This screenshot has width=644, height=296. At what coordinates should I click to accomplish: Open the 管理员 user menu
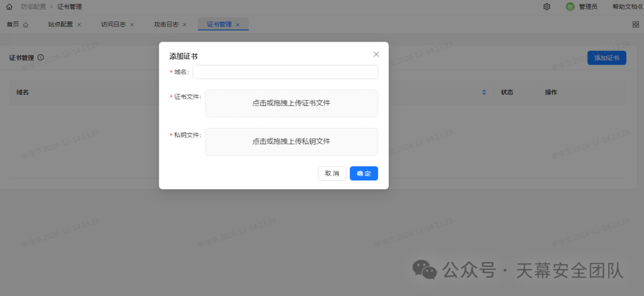588,7
